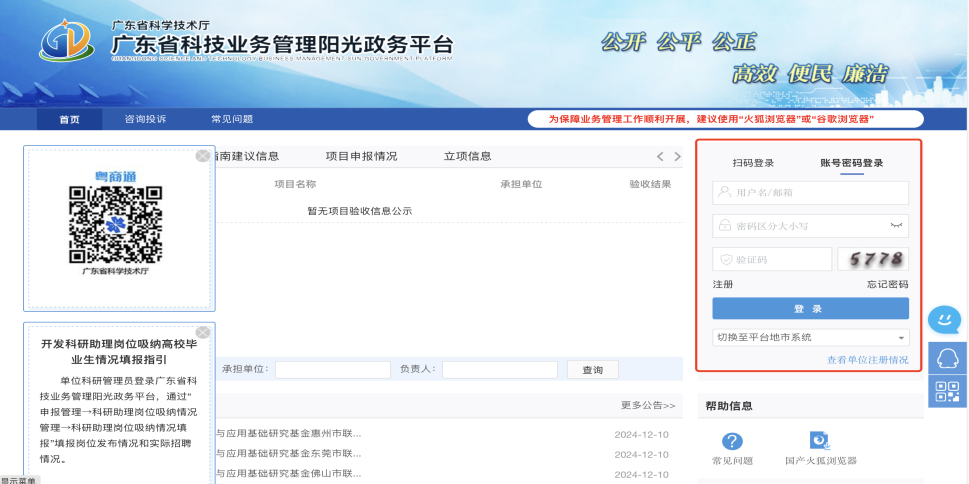This screenshot has width=969, height=484.
Task: Open the QQ customer service icon
Action: pos(945,357)
